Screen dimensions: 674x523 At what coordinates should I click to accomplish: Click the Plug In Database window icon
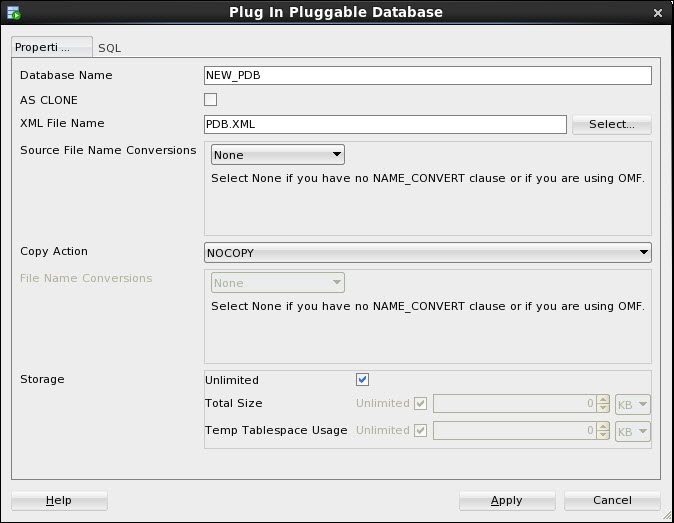pyautogui.click(x=14, y=13)
